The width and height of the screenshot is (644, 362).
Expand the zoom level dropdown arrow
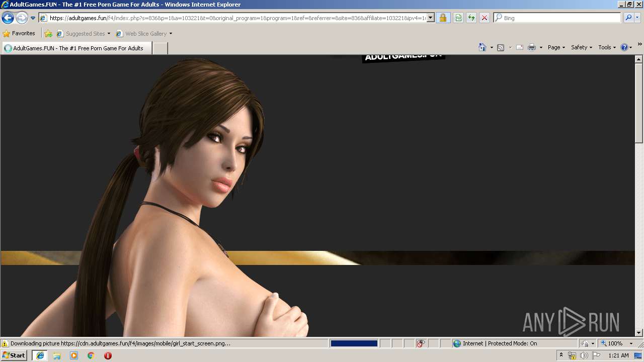(x=631, y=343)
